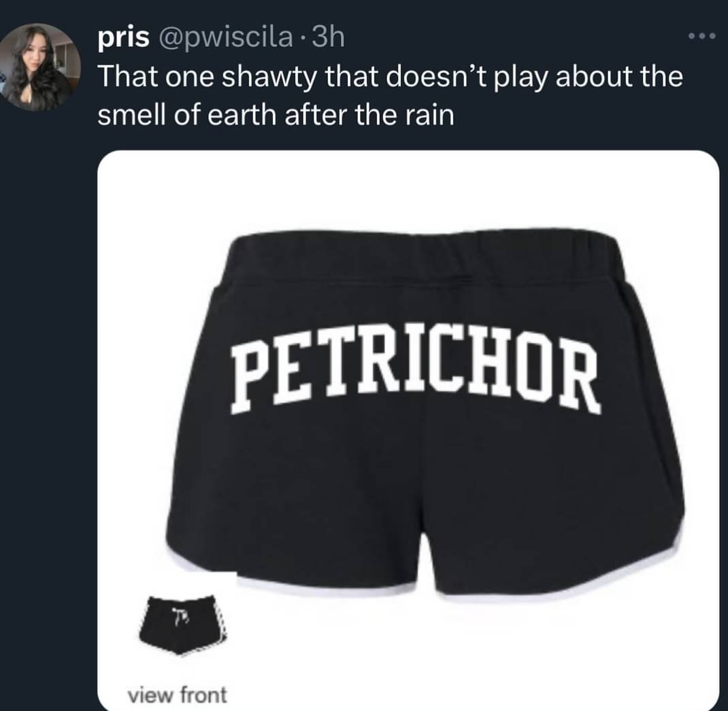The height and width of the screenshot is (711, 728).
Task: Click the first line of tweet text
Action: (391, 77)
